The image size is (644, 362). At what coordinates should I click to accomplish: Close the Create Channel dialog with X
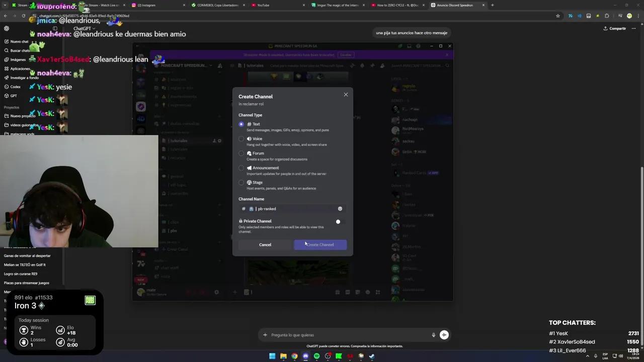coord(346,95)
